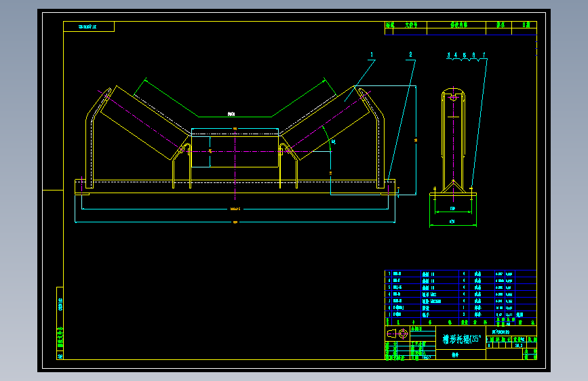Select the horizontal center roller in front view
The width and height of the screenshot is (588, 381).
click(x=235, y=151)
